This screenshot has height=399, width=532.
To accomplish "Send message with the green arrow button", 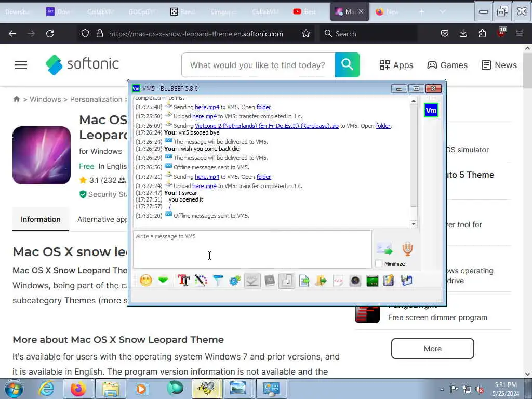I will pos(384,249).
